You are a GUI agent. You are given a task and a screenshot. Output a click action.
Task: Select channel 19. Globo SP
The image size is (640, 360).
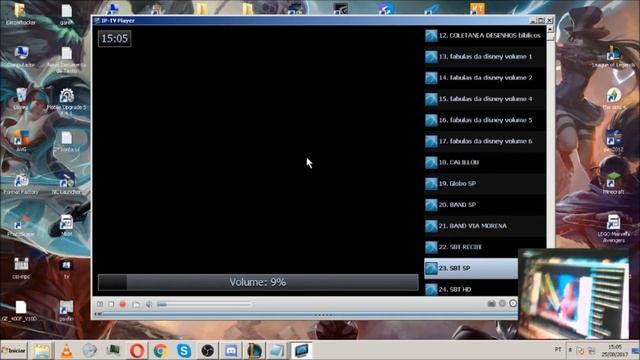tap(484, 184)
